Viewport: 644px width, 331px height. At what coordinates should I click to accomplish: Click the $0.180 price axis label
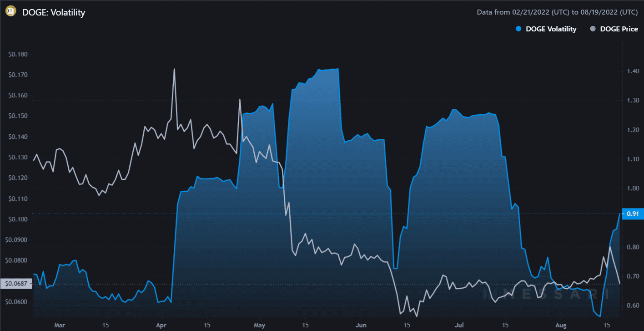tap(18, 55)
